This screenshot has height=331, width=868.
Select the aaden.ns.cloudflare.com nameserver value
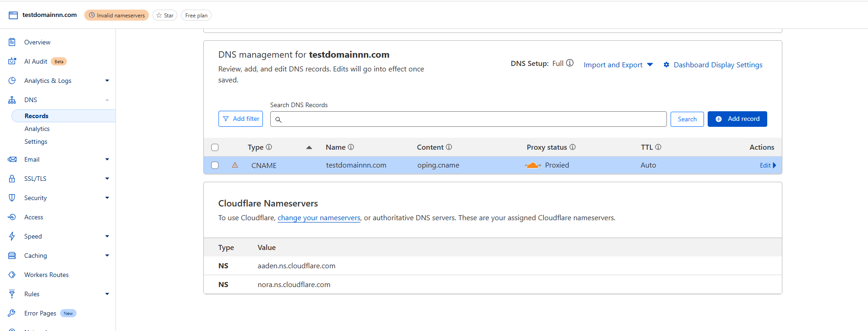296,266
